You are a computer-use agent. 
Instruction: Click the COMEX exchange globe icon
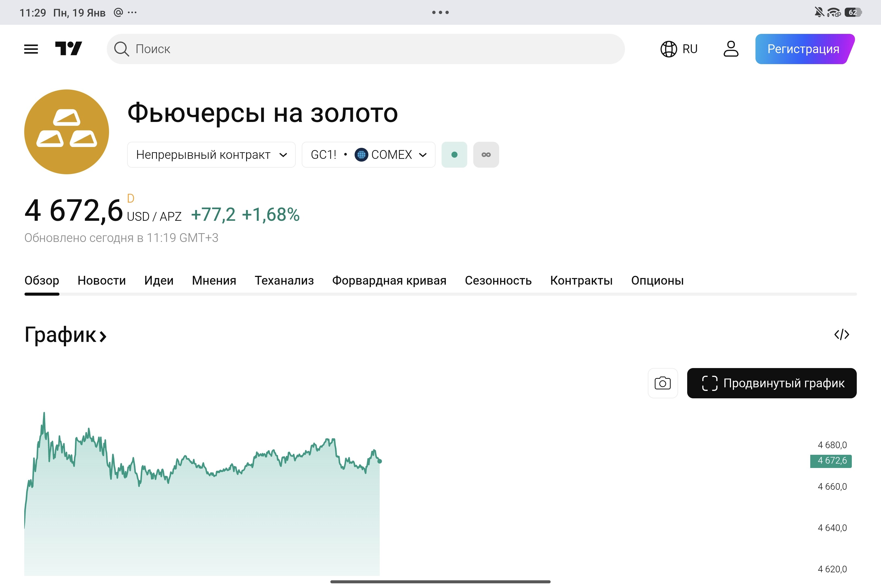(361, 154)
